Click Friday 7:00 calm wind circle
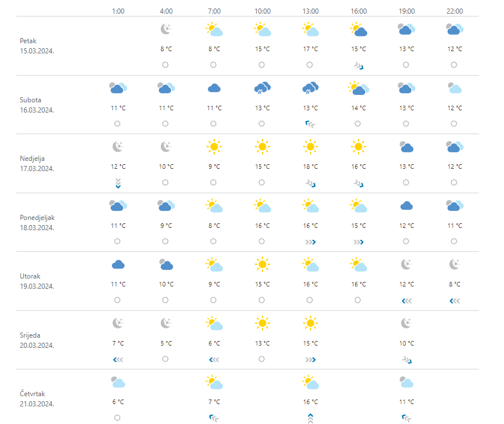This screenshot has width=504, height=424. (x=214, y=65)
